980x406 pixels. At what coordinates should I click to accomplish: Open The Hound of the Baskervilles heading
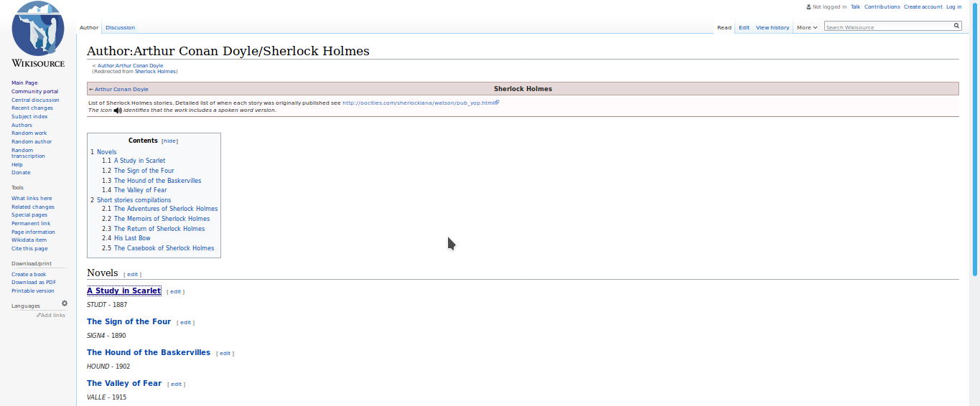pos(149,352)
